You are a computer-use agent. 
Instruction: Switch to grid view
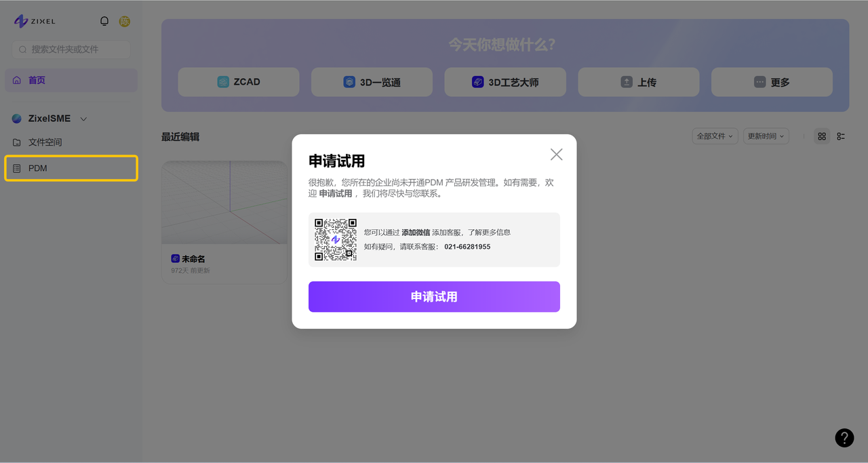(x=822, y=136)
